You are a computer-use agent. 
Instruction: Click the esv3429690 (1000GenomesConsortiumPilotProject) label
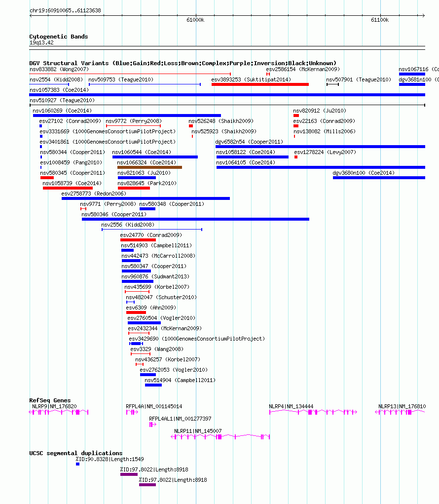tap(197, 339)
